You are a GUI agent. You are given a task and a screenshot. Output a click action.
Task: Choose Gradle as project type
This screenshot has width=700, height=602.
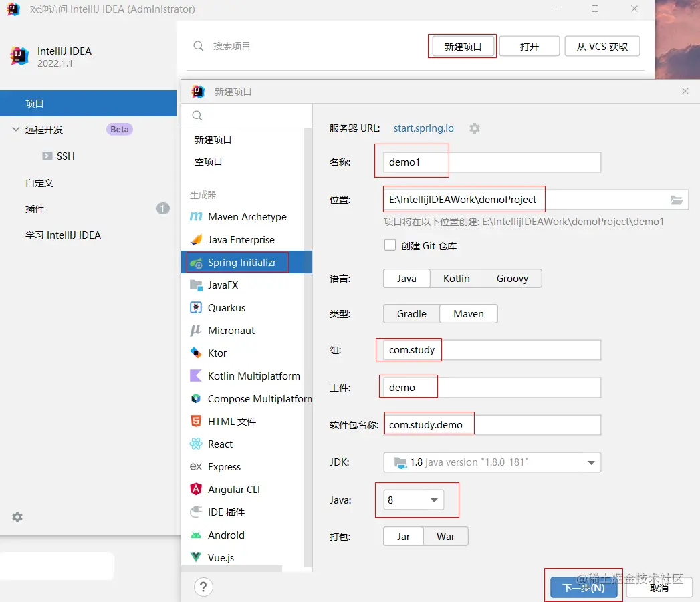[412, 314]
